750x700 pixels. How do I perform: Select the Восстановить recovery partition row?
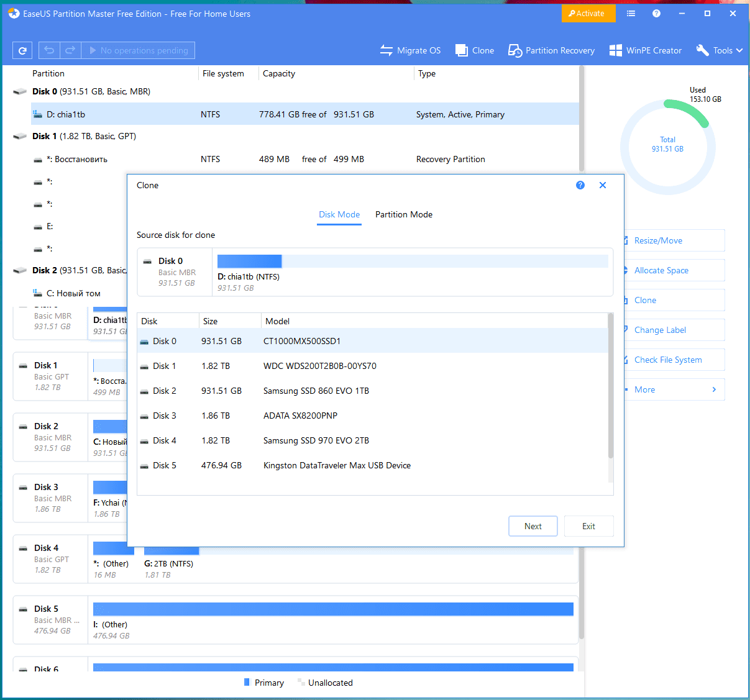click(304, 159)
